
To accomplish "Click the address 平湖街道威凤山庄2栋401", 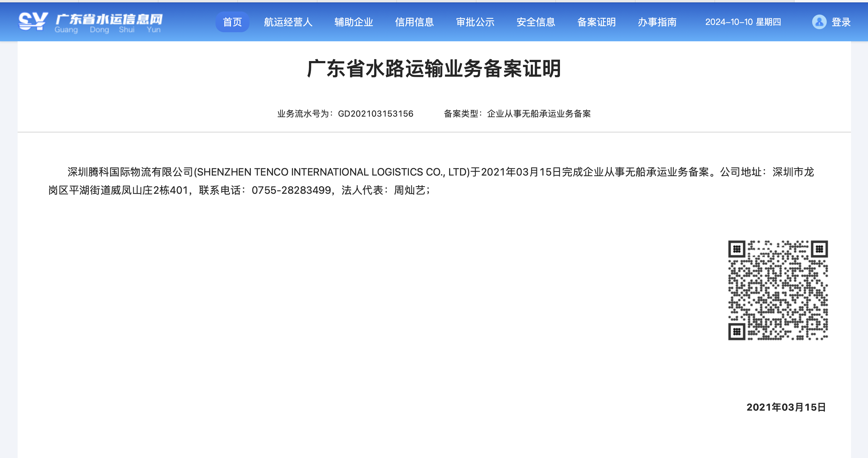I will pyautogui.click(x=128, y=190).
